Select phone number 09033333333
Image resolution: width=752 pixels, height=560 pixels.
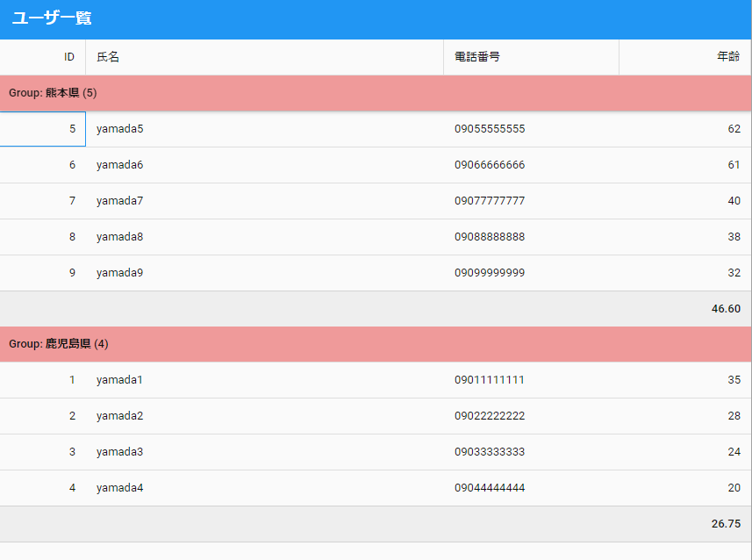click(x=531, y=452)
